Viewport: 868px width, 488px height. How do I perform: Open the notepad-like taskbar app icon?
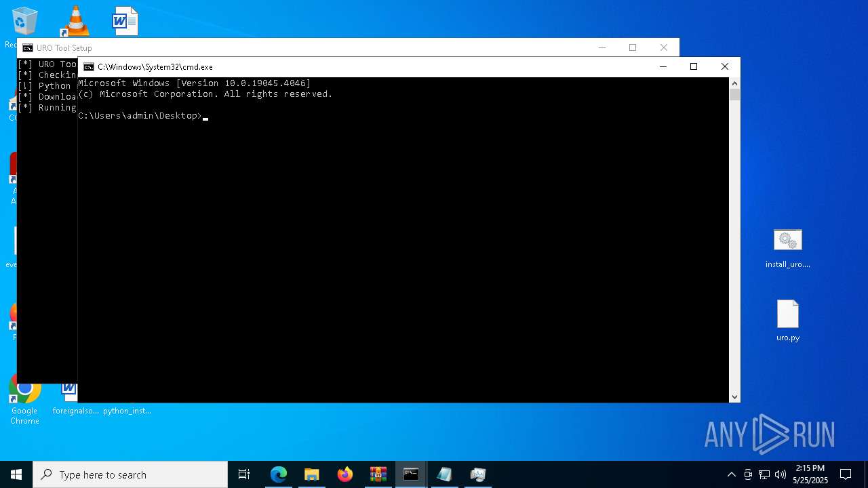(x=445, y=474)
